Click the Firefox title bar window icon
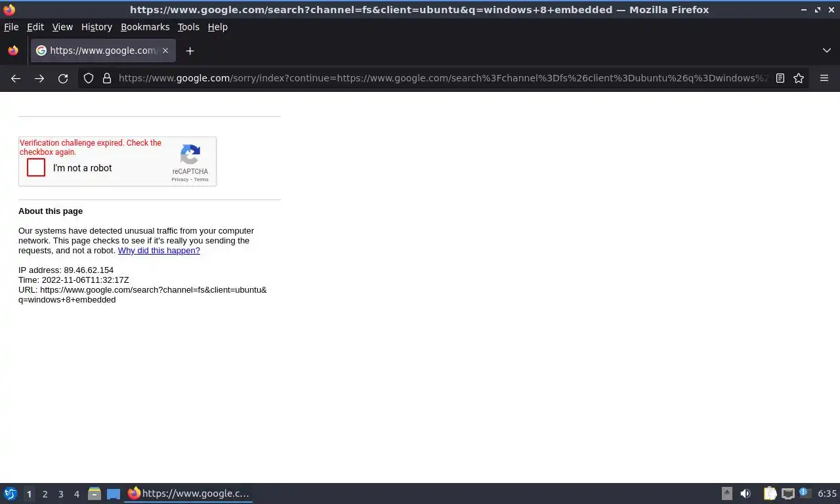Viewport: 840px width, 504px height. (x=9, y=10)
